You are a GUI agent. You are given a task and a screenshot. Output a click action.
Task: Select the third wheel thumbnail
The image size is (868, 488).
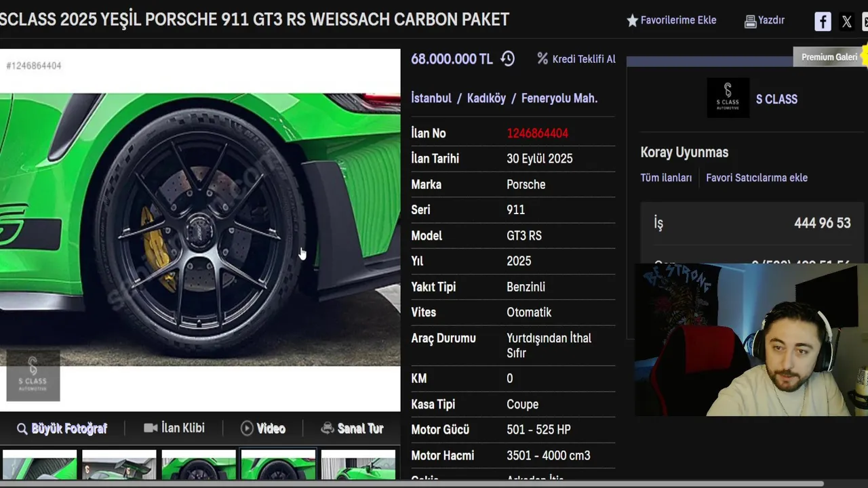199,464
